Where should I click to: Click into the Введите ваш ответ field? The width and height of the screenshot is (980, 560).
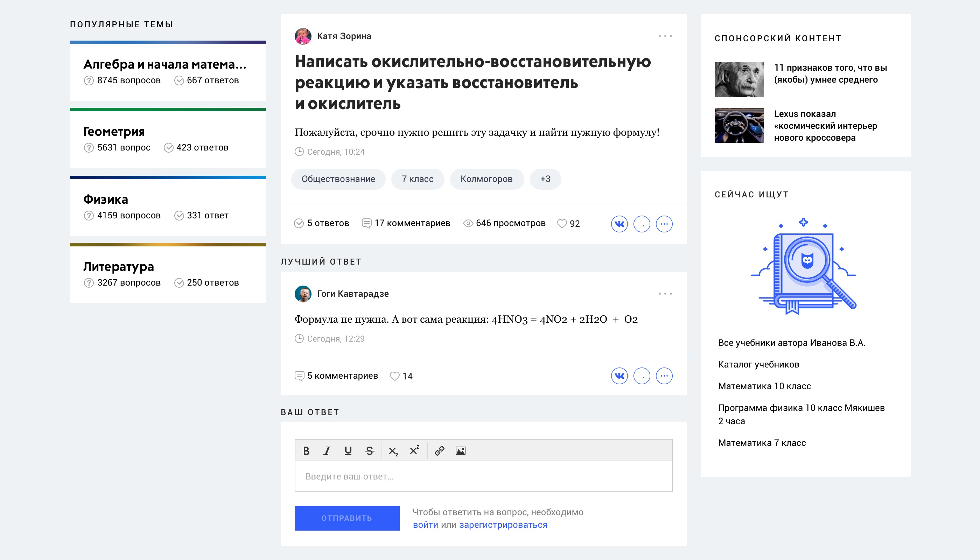click(x=483, y=477)
